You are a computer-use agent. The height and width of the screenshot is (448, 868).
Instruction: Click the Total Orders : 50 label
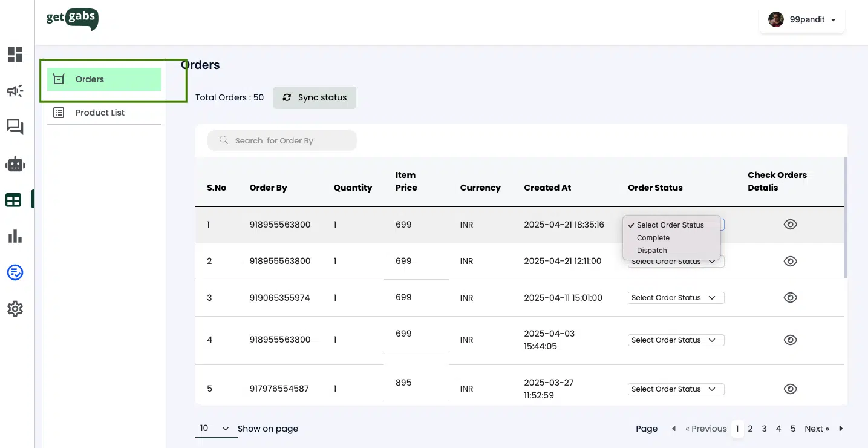229,97
